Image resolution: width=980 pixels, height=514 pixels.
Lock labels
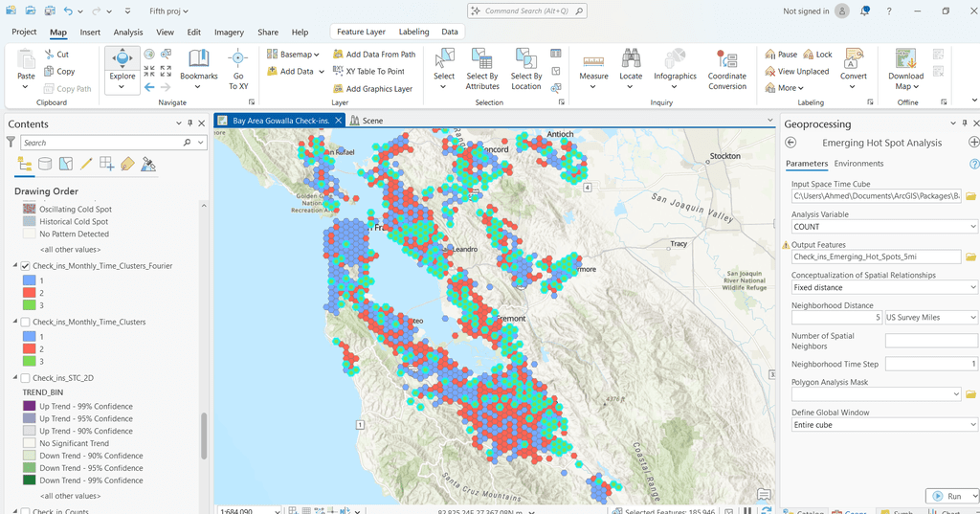pos(817,55)
